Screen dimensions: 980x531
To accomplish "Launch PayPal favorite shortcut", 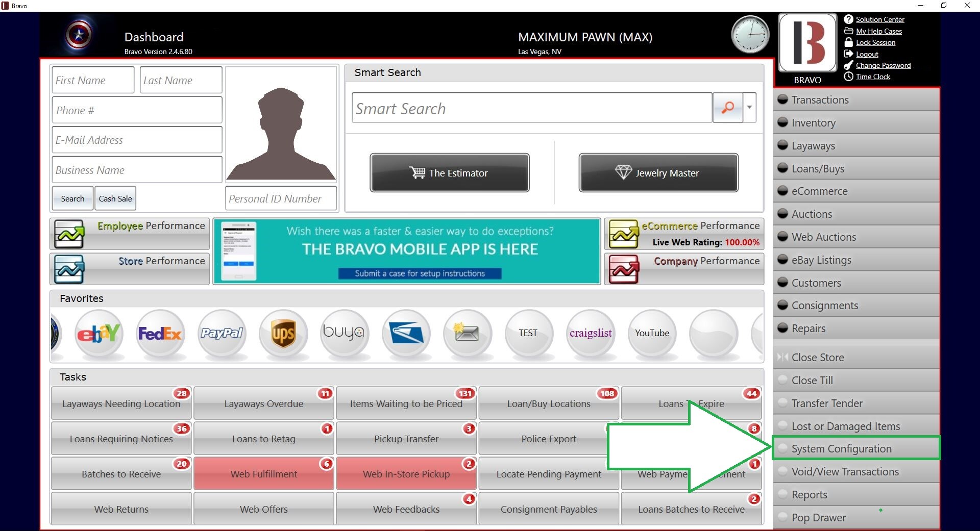I will 222,334.
